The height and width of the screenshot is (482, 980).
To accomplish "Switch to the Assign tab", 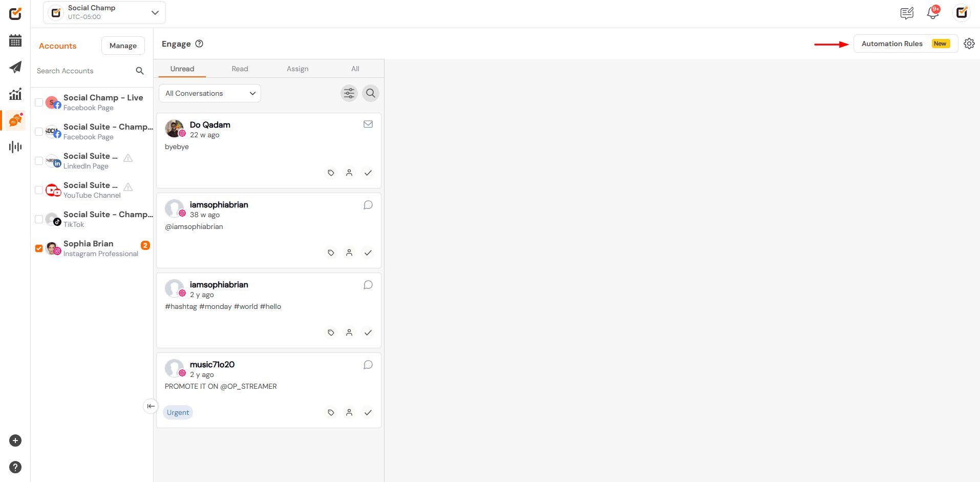I will click(x=297, y=69).
